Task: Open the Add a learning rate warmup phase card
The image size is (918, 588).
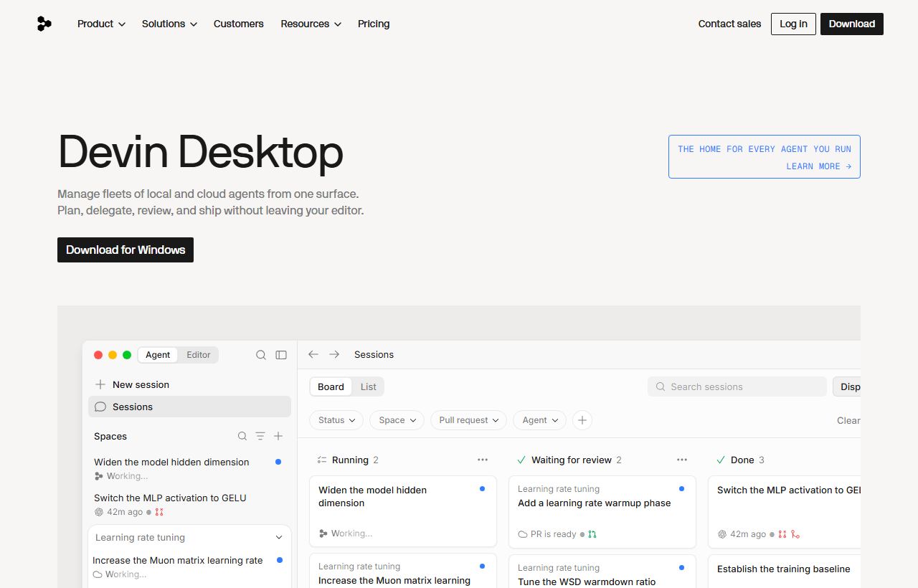Action: (x=602, y=512)
